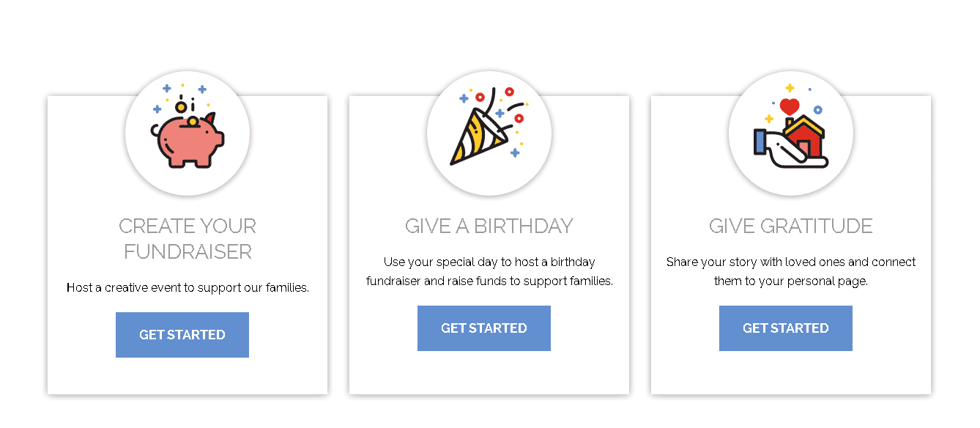The width and height of the screenshot is (980, 428).
Task: Click the "Share your story with loved ones" text
Action: coord(790,262)
